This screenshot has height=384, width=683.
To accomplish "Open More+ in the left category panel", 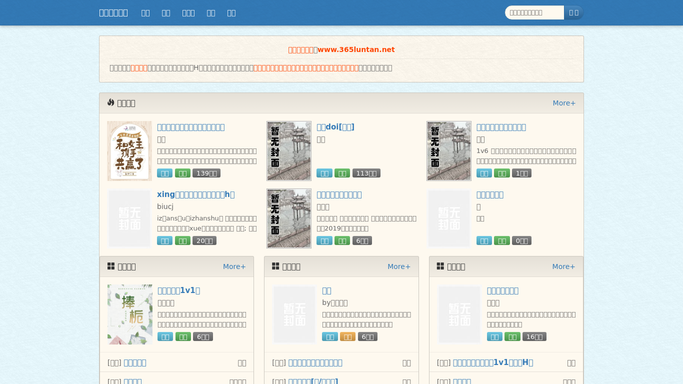I will 234,266.
